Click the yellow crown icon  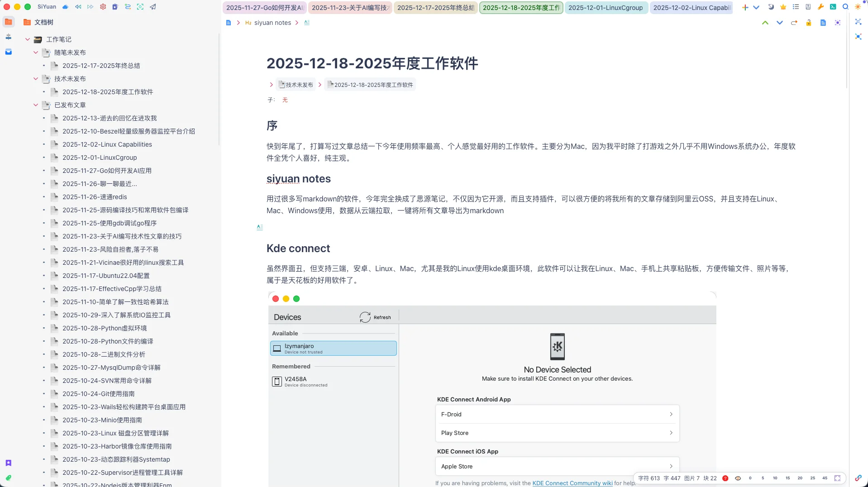(x=783, y=7)
